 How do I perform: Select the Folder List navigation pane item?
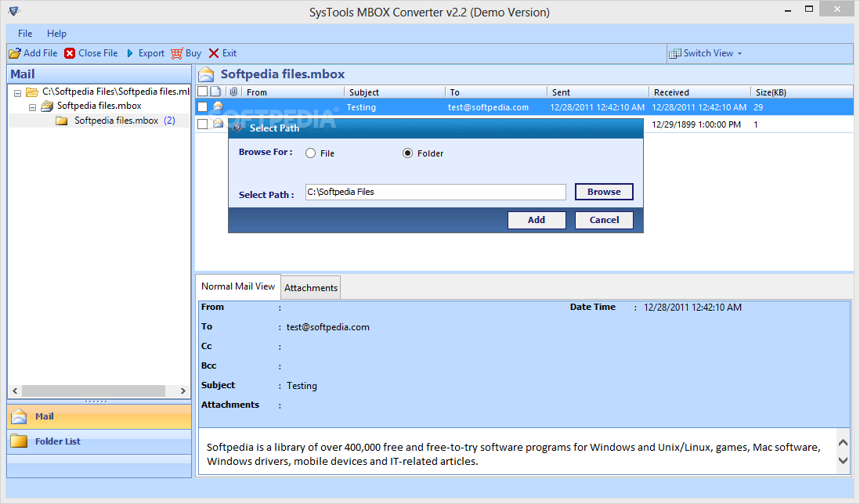pyautogui.click(x=99, y=441)
